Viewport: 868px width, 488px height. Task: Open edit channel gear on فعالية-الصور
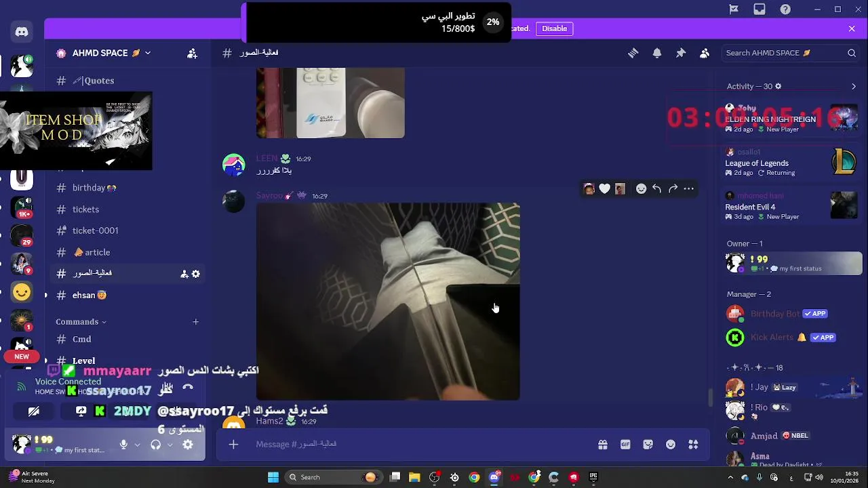pos(196,274)
